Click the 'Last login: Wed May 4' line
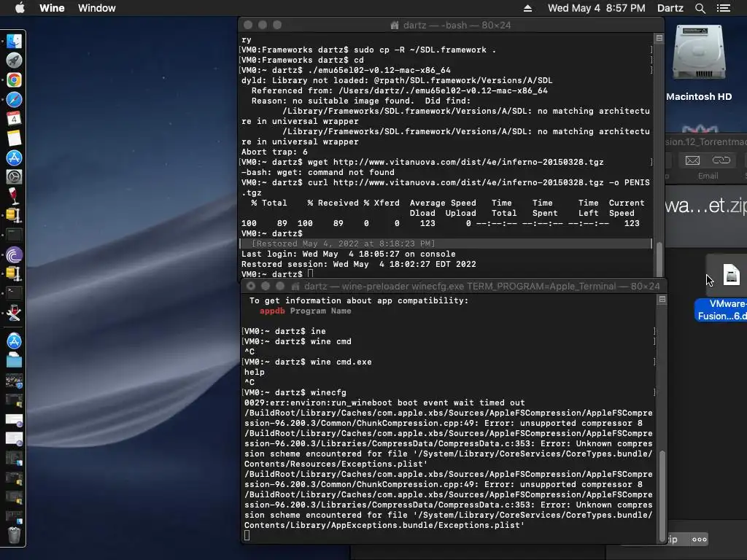747x560 pixels. pyautogui.click(x=348, y=254)
